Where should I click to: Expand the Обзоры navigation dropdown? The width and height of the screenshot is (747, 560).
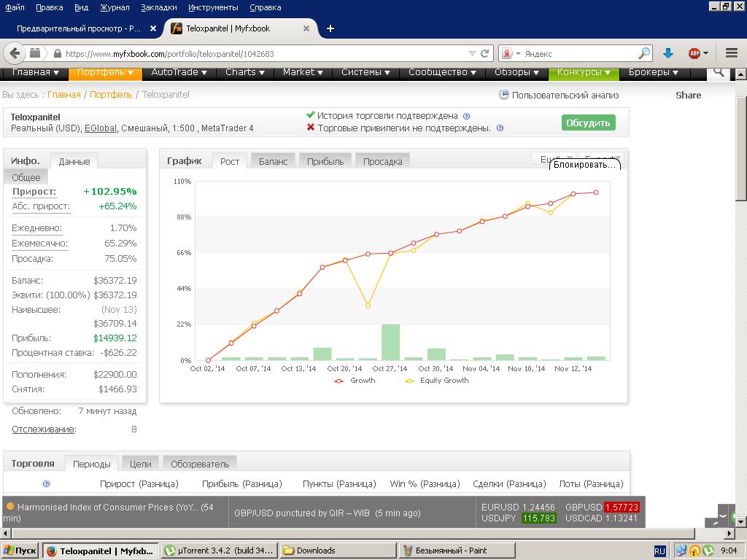coord(517,72)
